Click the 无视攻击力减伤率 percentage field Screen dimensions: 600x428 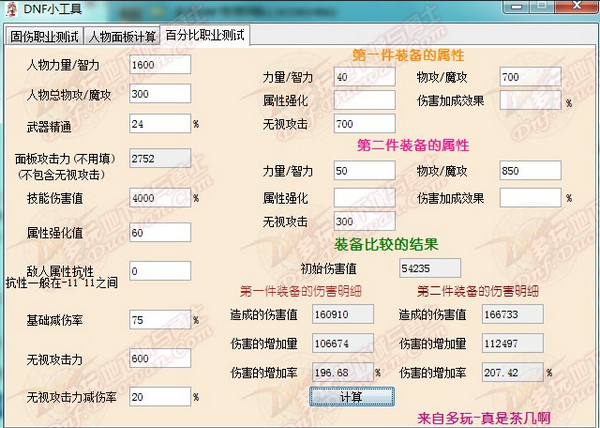[x=159, y=397]
